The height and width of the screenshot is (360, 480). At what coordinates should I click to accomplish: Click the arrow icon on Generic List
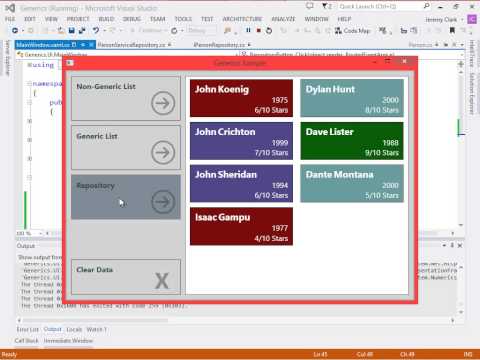163,153
